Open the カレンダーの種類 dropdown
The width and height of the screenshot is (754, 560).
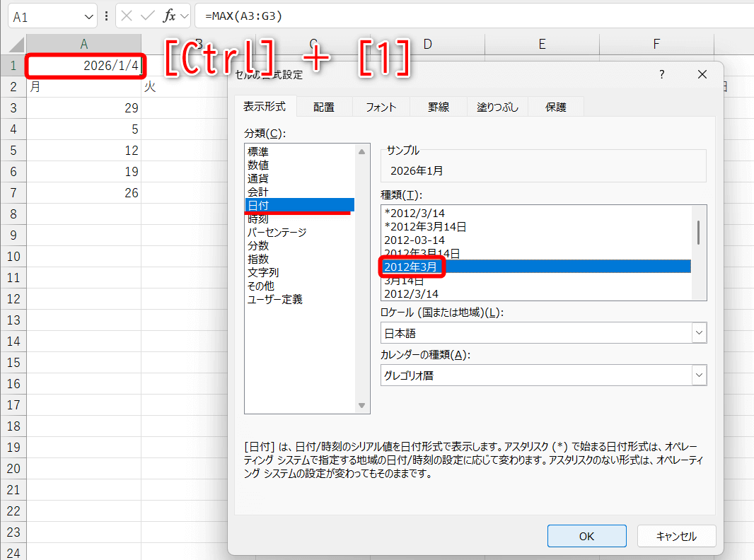click(x=698, y=375)
